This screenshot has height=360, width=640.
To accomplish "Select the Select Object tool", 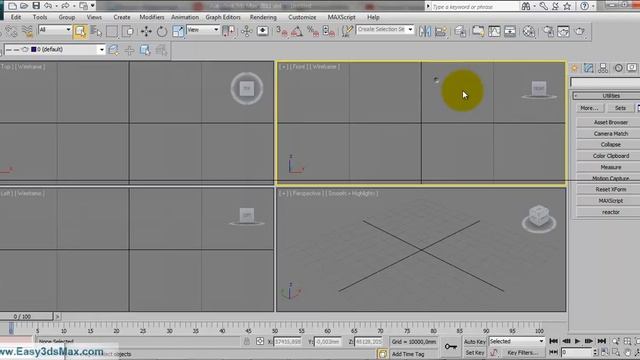I will click(x=80, y=31).
